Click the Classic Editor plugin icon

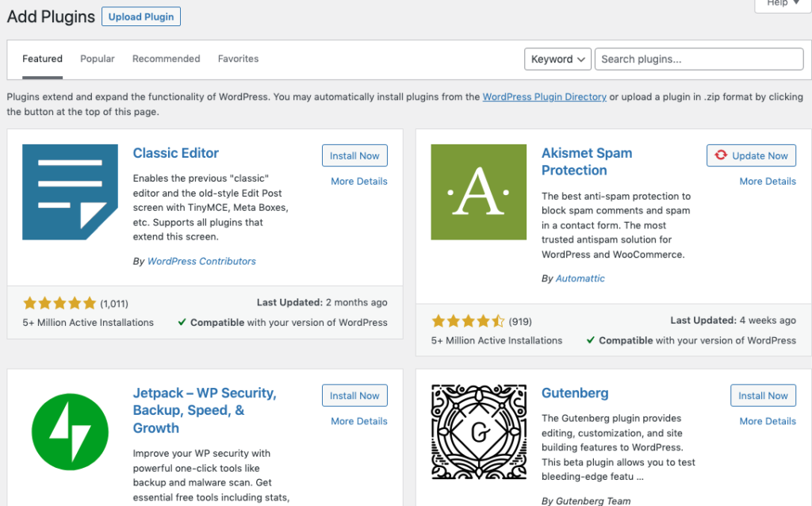(70, 192)
